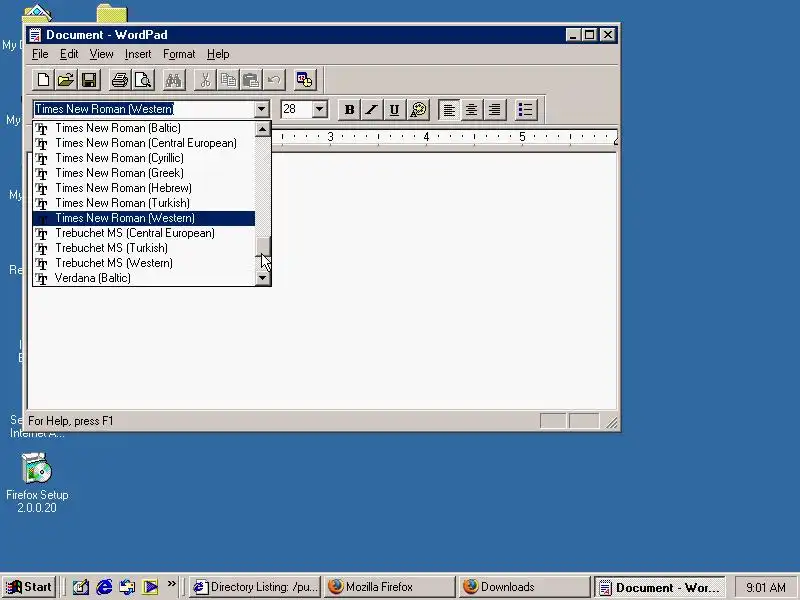Launch Internet Explorer from quick launch

pos(105,587)
